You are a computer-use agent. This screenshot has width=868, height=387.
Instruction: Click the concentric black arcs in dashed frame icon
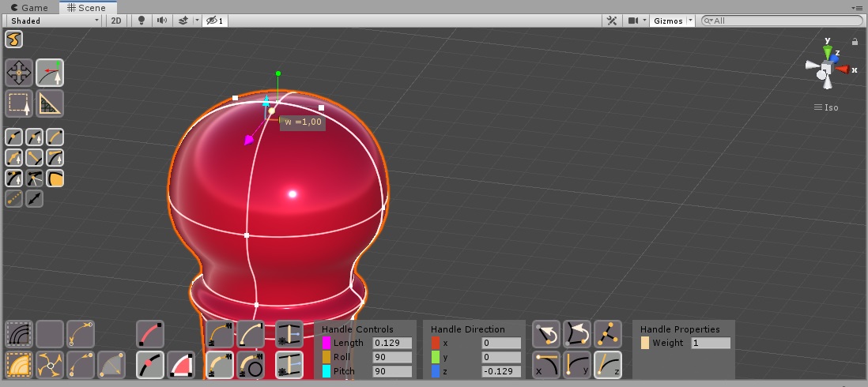coord(19,334)
